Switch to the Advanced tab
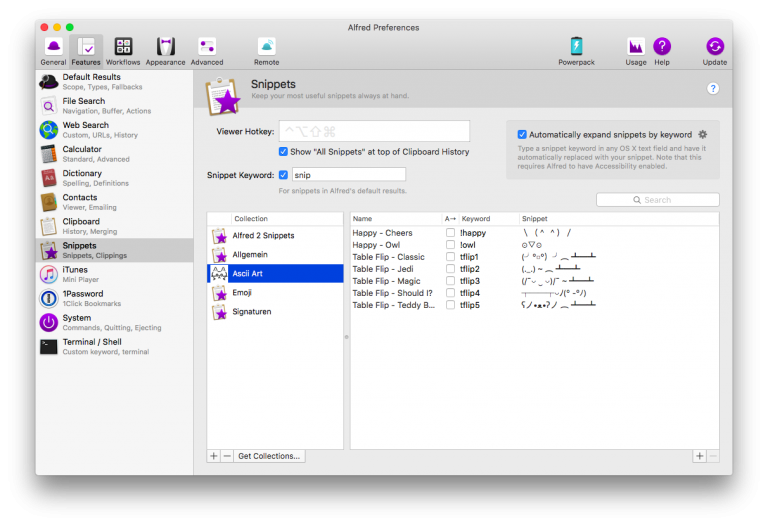768x526 pixels. click(207, 50)
